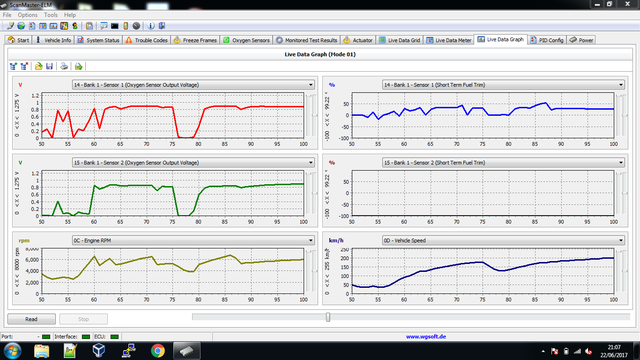This screenshot has height=360, width=640.
Task: Open the network computers taskbar icon
Action: [x=129, y=351]
